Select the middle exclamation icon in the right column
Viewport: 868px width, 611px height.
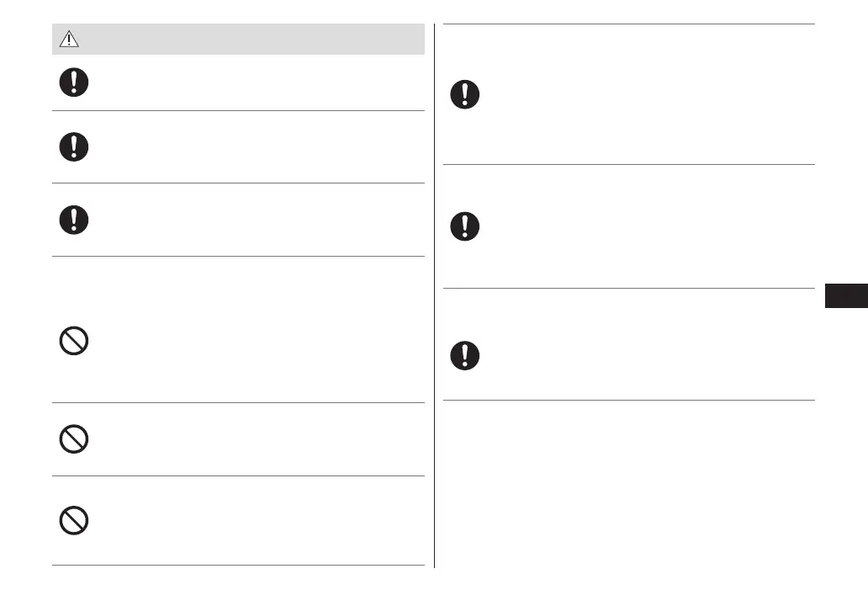point(464,226)
